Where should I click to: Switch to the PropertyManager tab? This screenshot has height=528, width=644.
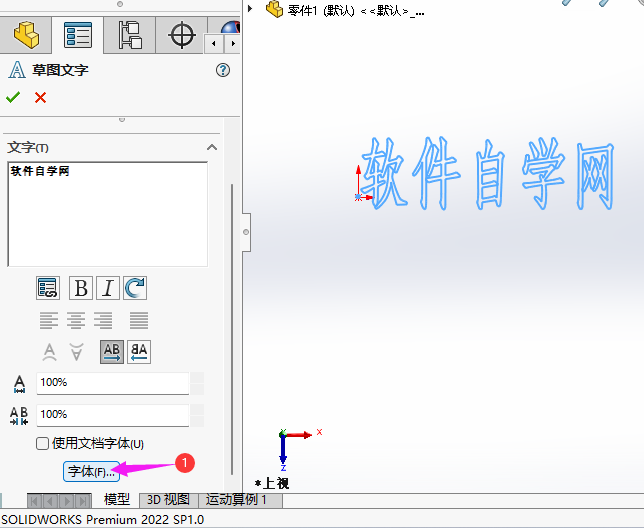[x=78, y=35]
